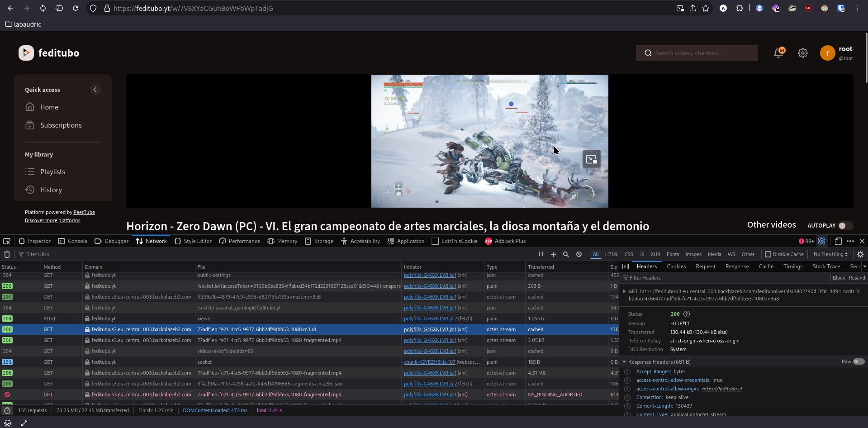Toggle the AUTOPLAY switch

(x=845, y=225)
